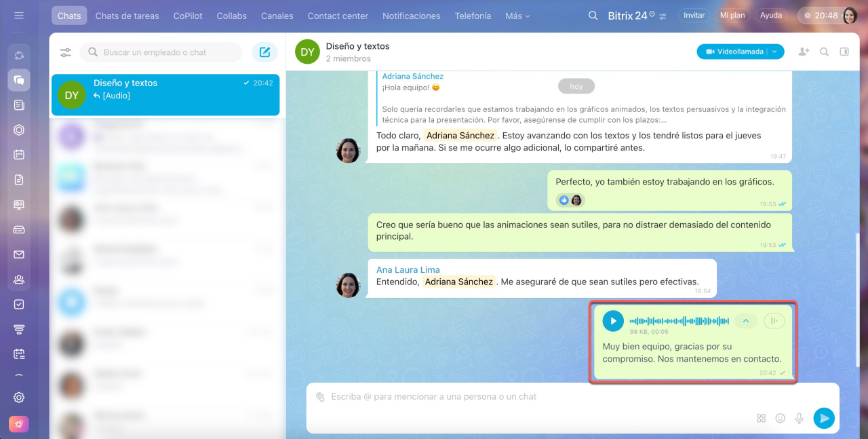This screenshot has height=439, width=868.
Task: Open the apps grid icon in message box
Action: point(761,419)
